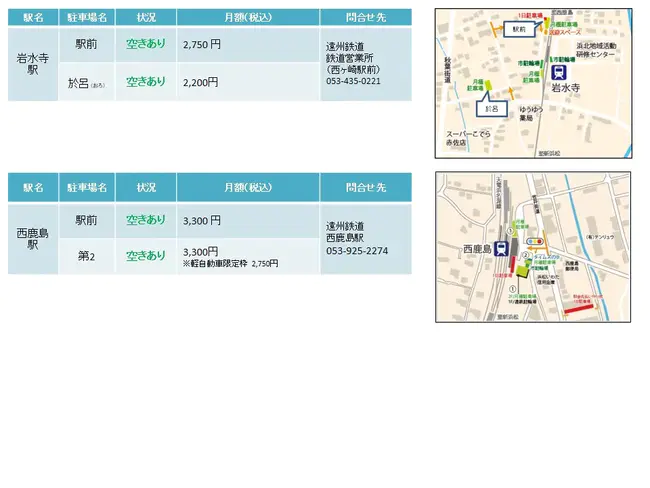Screen dimensions: 650x488
Task: Click the スーパーこでら赤佐店 map label
Action: click(468, 138)
